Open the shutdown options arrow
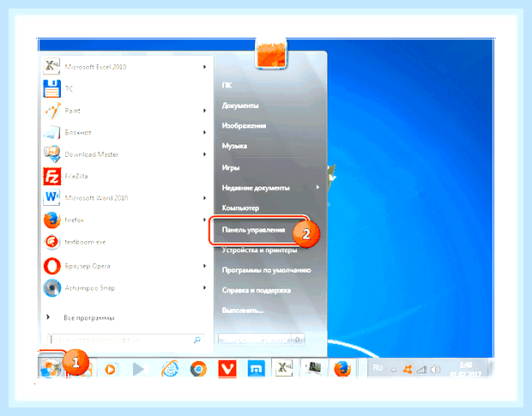The width and height of the screenshot is (532, 416). pyautogui.click(x=299, y=340)
